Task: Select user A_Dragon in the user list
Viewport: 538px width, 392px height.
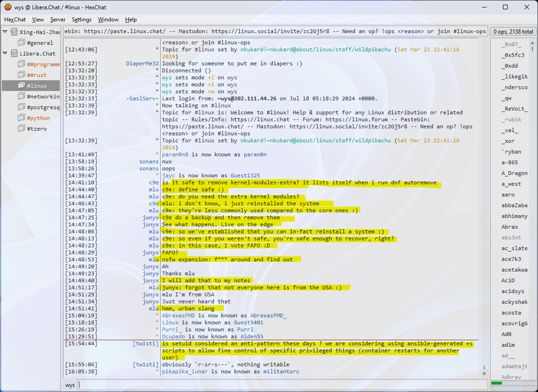Action: coord(514,173)
